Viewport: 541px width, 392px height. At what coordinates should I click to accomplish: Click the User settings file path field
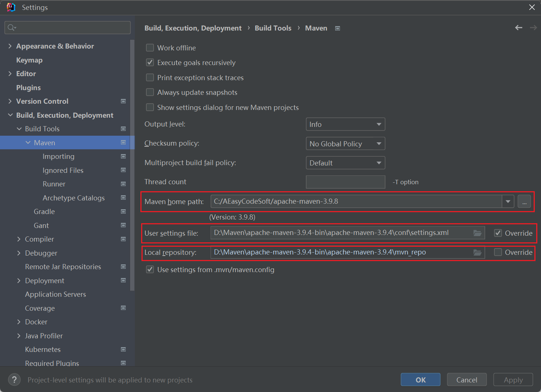[348, 233]
